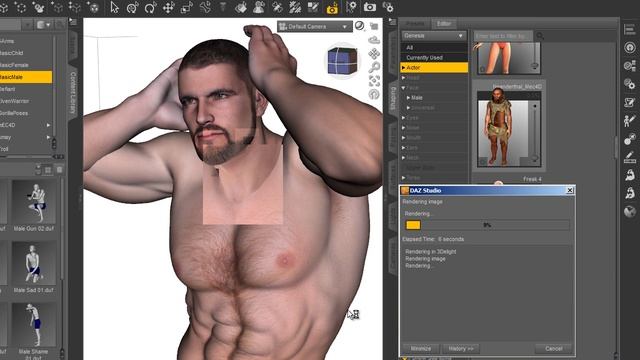
Task: Click the viewport pan four-arrow control
Action: (x=374, y=54)
